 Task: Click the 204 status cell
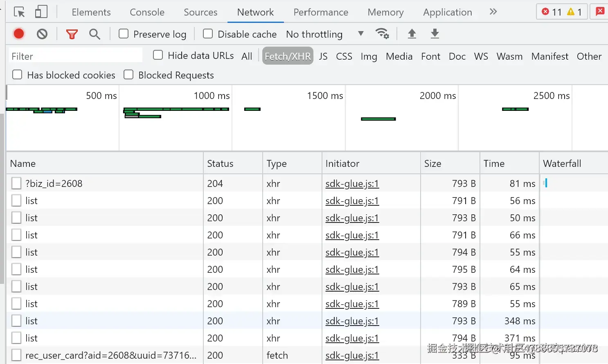pyautogui.click(x=233, y=183)
